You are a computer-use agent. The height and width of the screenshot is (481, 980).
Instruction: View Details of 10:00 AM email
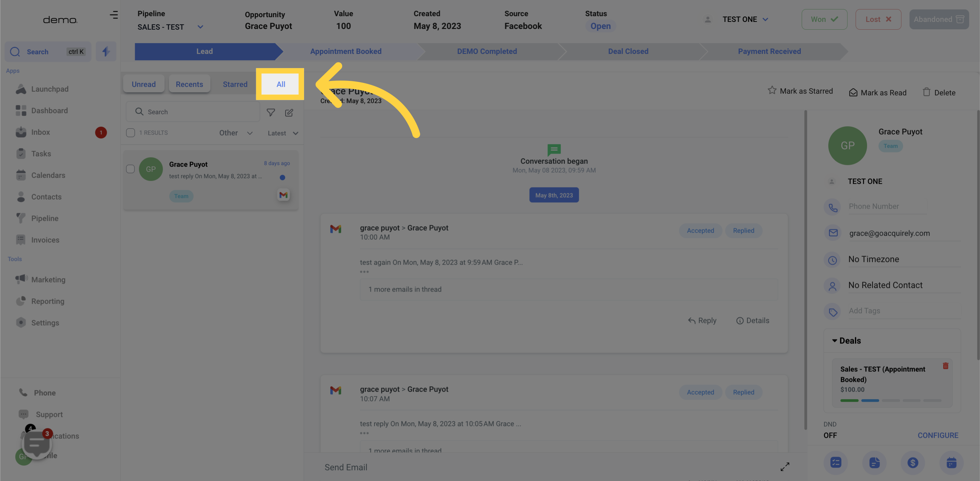tap(752, 321)
